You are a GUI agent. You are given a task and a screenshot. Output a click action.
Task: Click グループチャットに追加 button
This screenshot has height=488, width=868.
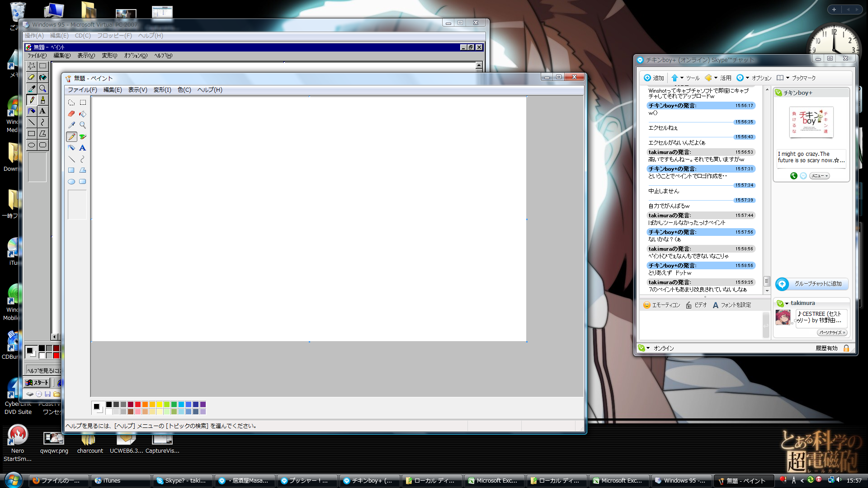point(811,284)
